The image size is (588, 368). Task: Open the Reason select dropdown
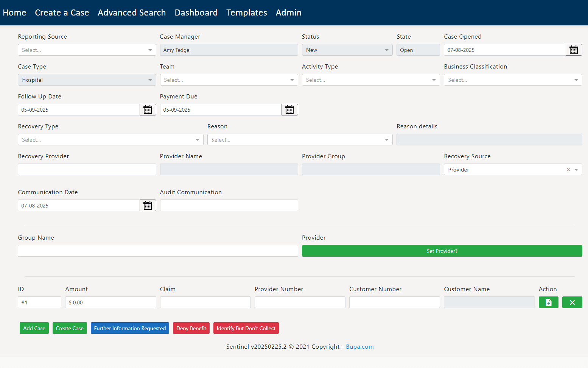[x=300, y=140]
